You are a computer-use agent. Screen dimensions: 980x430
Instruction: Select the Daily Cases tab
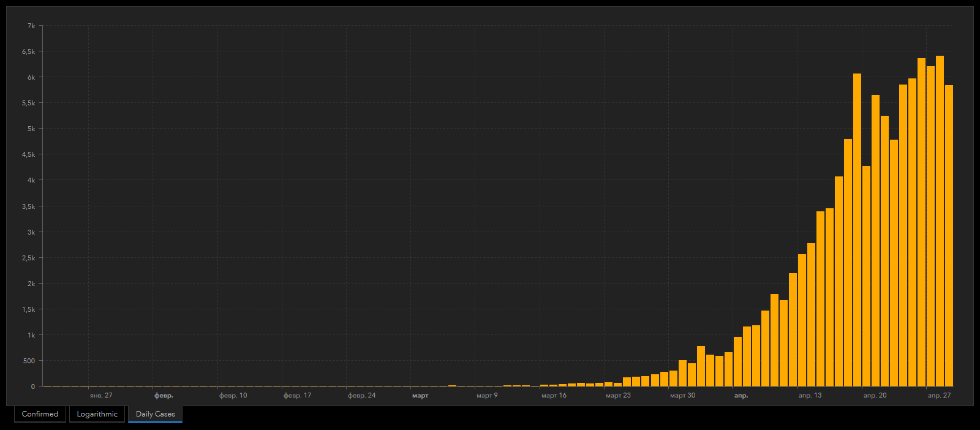click(155, 414)
